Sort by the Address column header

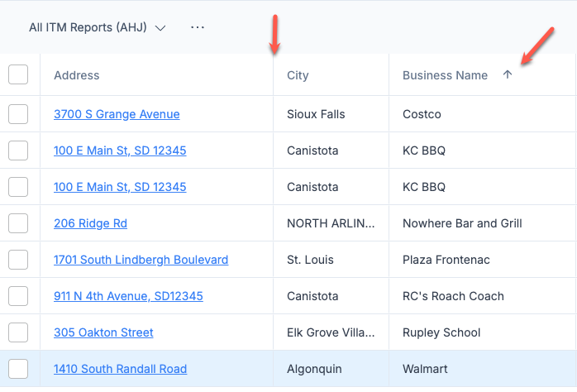(77, 75)
